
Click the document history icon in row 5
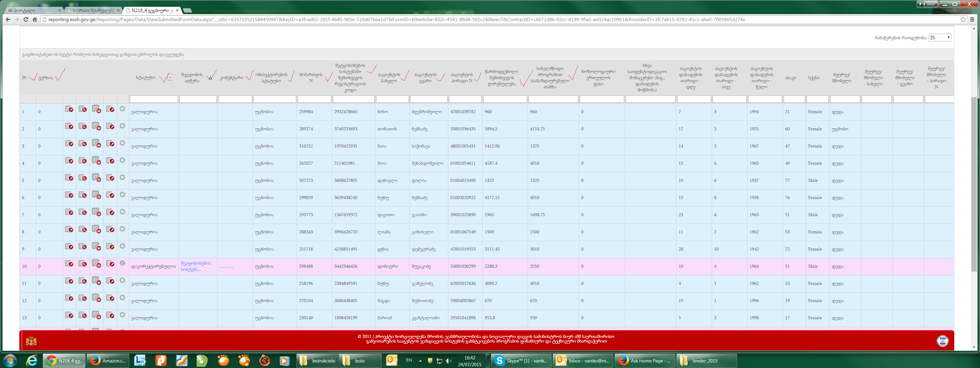click(96, 178)
